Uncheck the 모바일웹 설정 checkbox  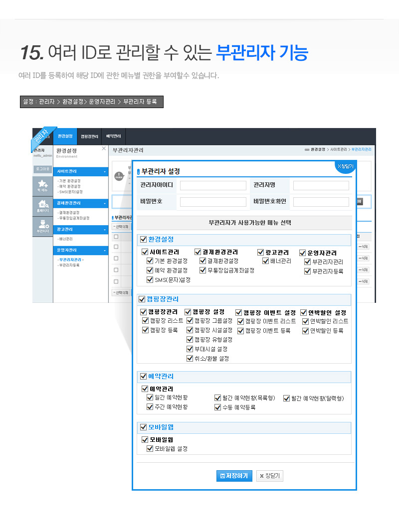pyautogui.click(x=150, y=449)
